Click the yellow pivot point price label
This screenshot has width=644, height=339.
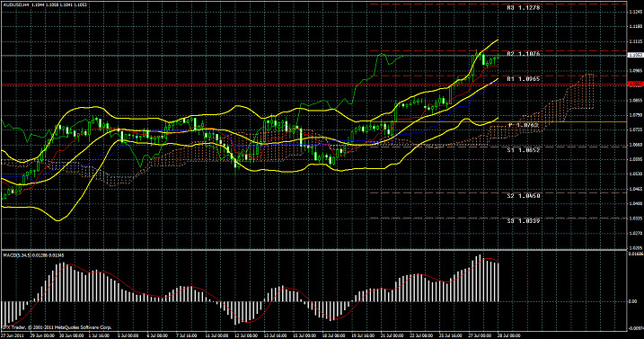coord(524,125)
